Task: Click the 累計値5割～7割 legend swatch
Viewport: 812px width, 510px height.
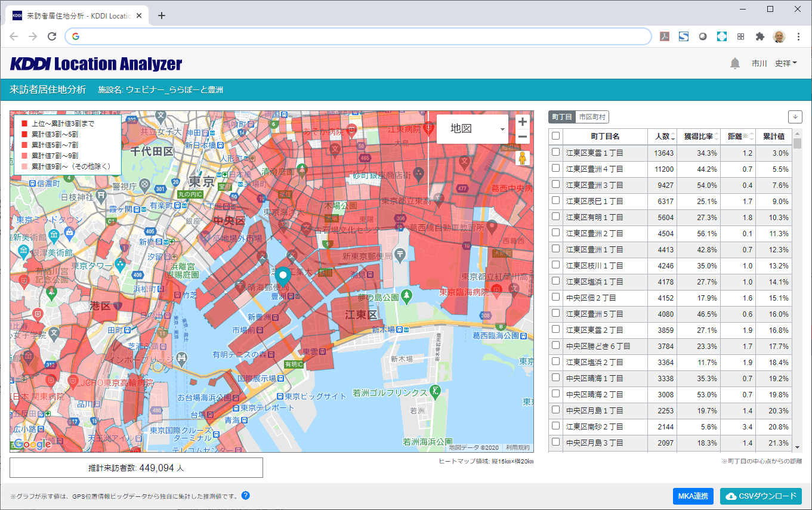Action: 24,145
